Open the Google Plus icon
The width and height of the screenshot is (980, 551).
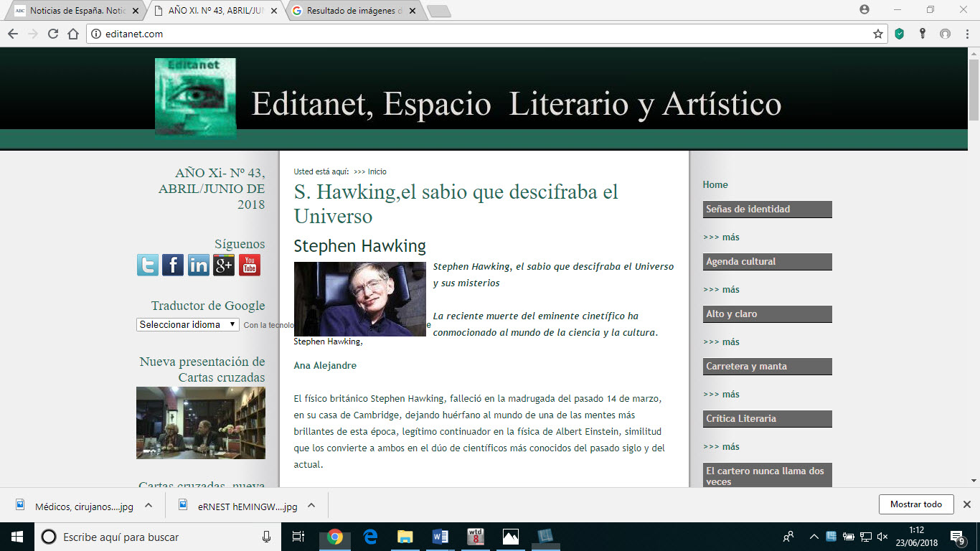pyautogui.click(x=224, y=265)
